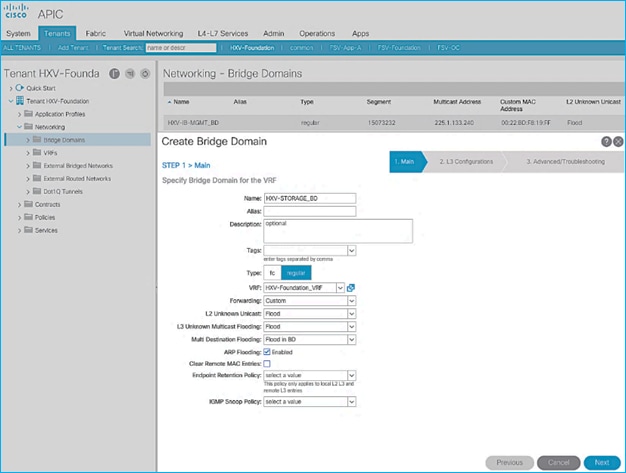Click the Tenant Search input field
Viewport: 626px width, 473px height.
coord(181,48)
